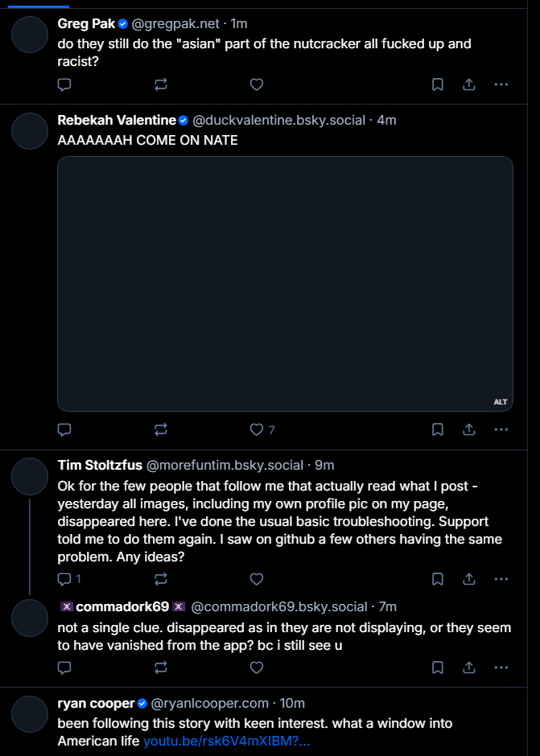The width and height of the screenshot is (540, 756).
Task: Reply to Greg Pak's nutcracker post
Action: point(65,84)
